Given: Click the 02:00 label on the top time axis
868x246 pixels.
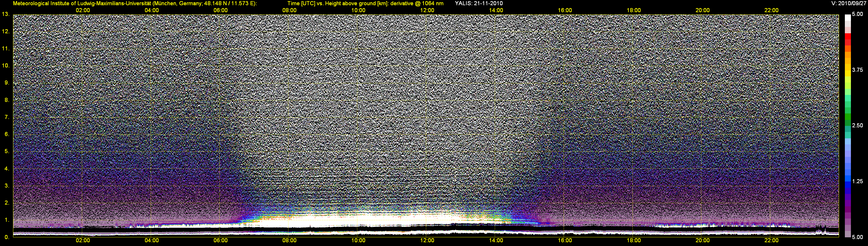Looking at the screenshot, I should pos(82,10).
